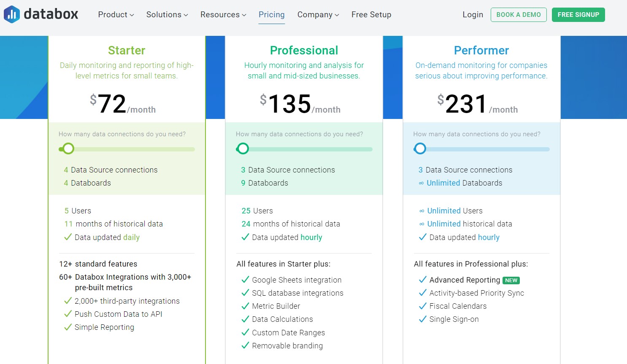
Task: Expand the Product dropdown menu
Action: [x=116, y=15]
